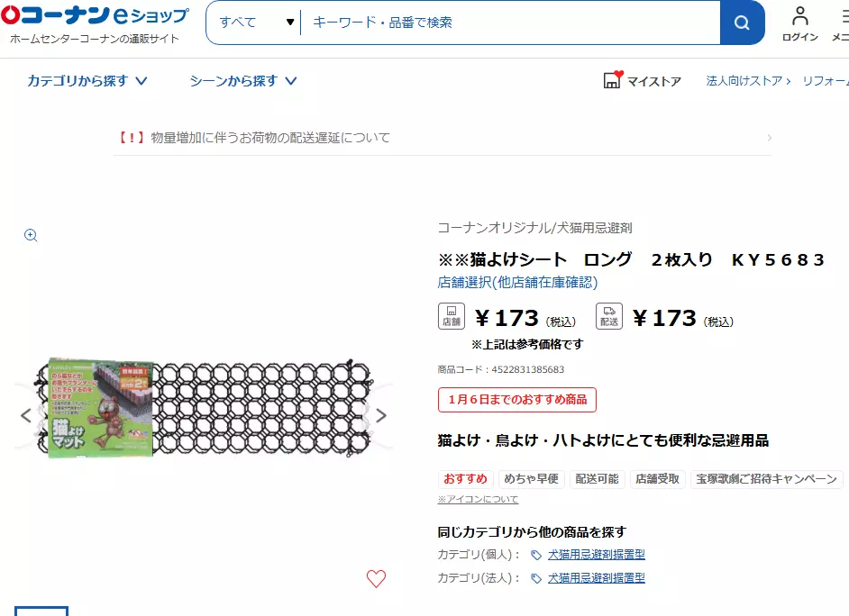Click the コーナンeショップ logo
Image resolution: width=849 pixels, height=616 pixels.
pyautogui.click(x=95, y=15)
